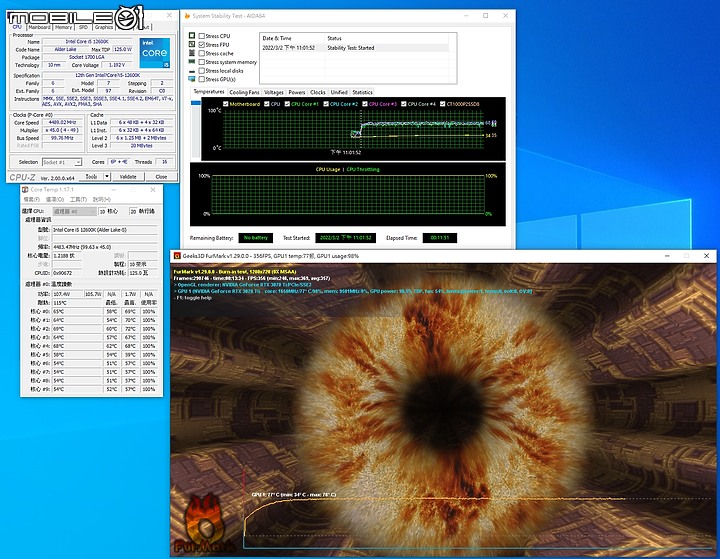720x559 pixels.
Task: Select the Temperatures tab in AIDA64
Action: tap(208, 92)
